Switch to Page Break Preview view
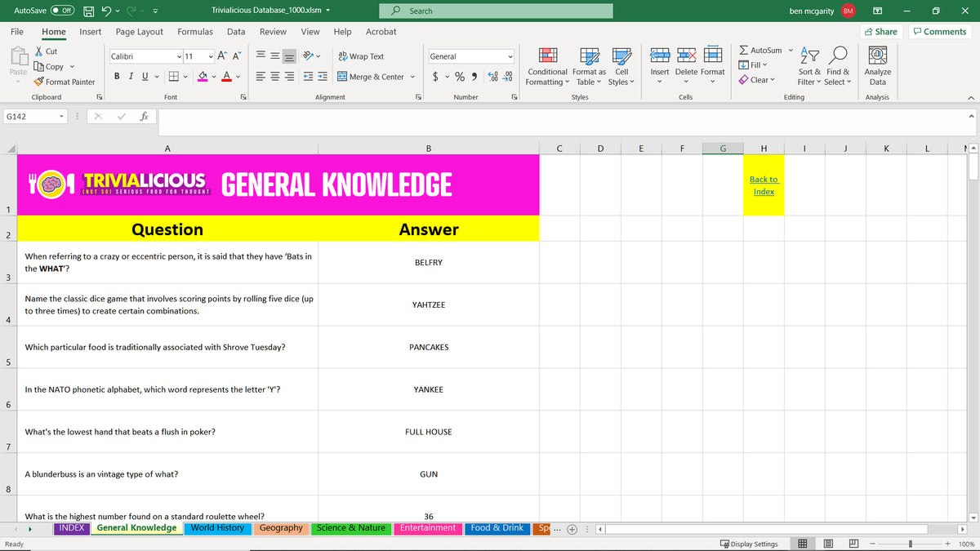This screenshot has width=980, height=551. click(x=854, y=544)
